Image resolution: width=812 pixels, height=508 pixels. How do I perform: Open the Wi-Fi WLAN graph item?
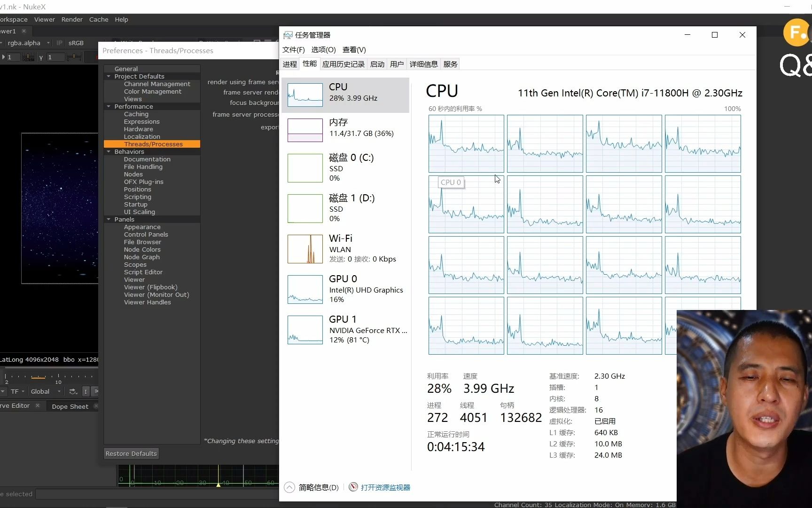305,249
